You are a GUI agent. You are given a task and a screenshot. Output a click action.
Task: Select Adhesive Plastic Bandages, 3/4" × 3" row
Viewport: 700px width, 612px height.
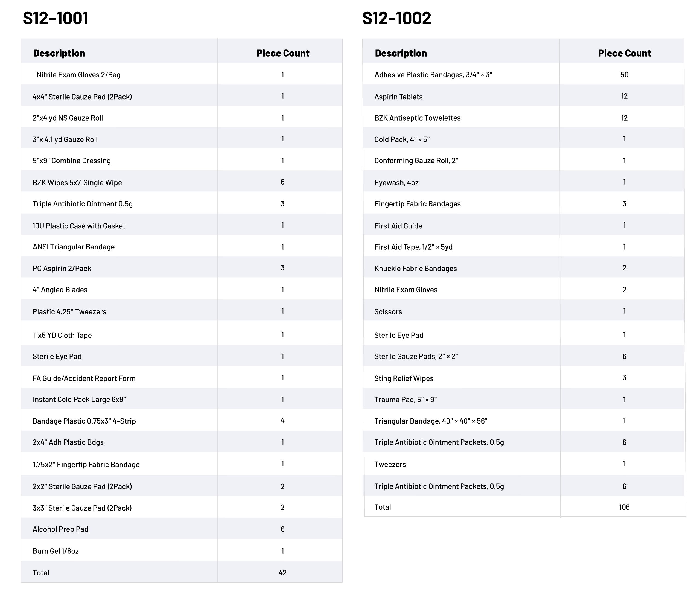pos(433,75)
